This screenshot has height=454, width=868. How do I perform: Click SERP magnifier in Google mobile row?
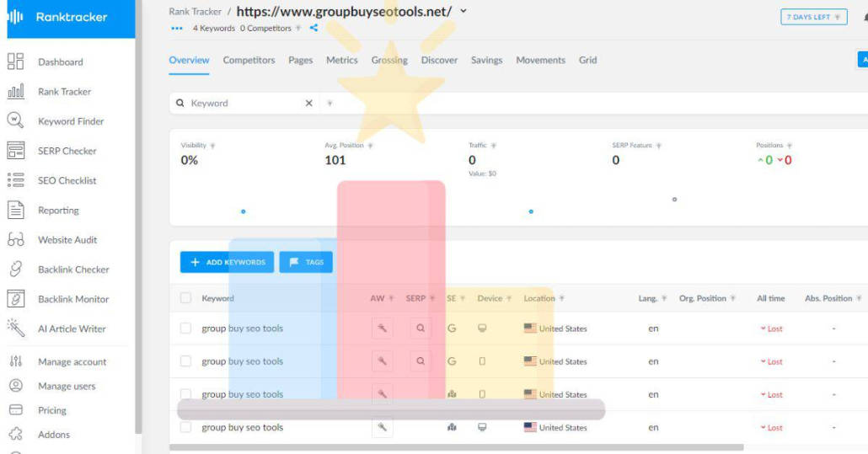pos(421,361)
